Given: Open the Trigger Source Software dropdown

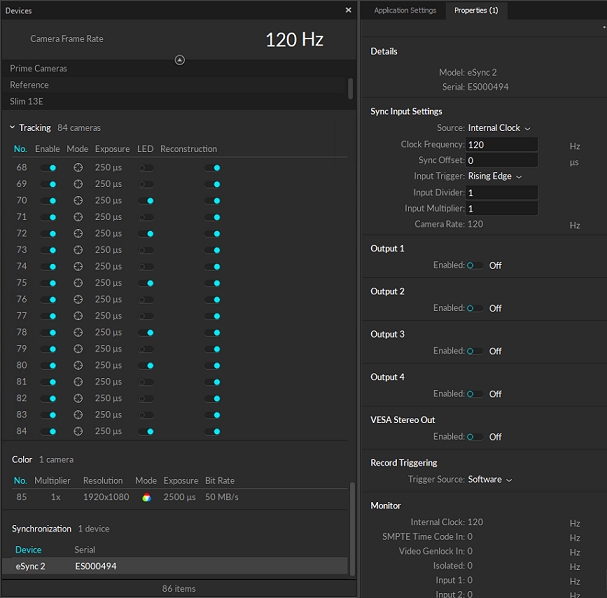Looking at the screenshot, I should pyautogui.click(x=490, y=480).
